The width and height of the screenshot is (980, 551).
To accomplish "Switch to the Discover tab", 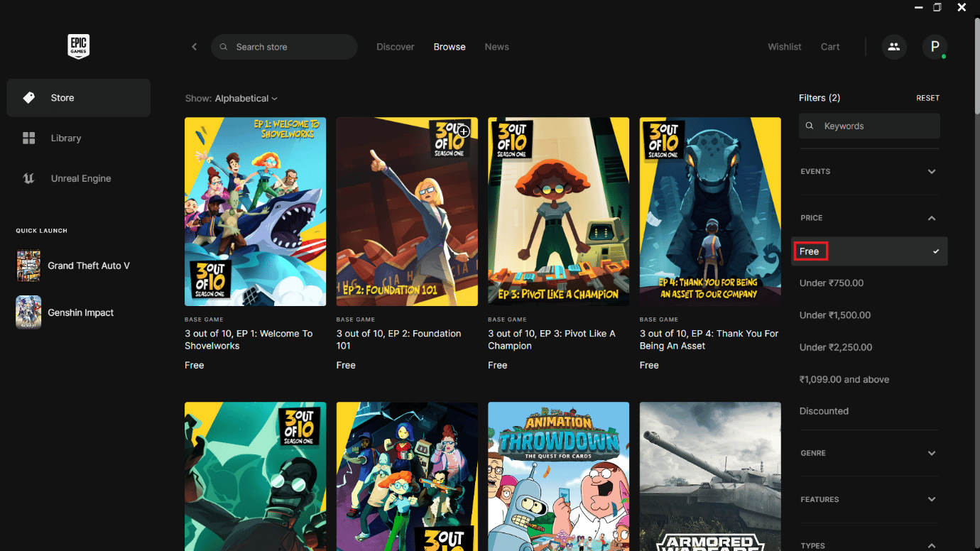I will point(396,47).
